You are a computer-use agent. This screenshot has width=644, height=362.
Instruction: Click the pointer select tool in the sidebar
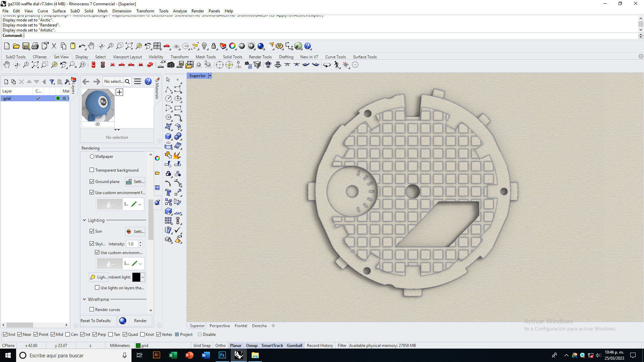[168, 80]
